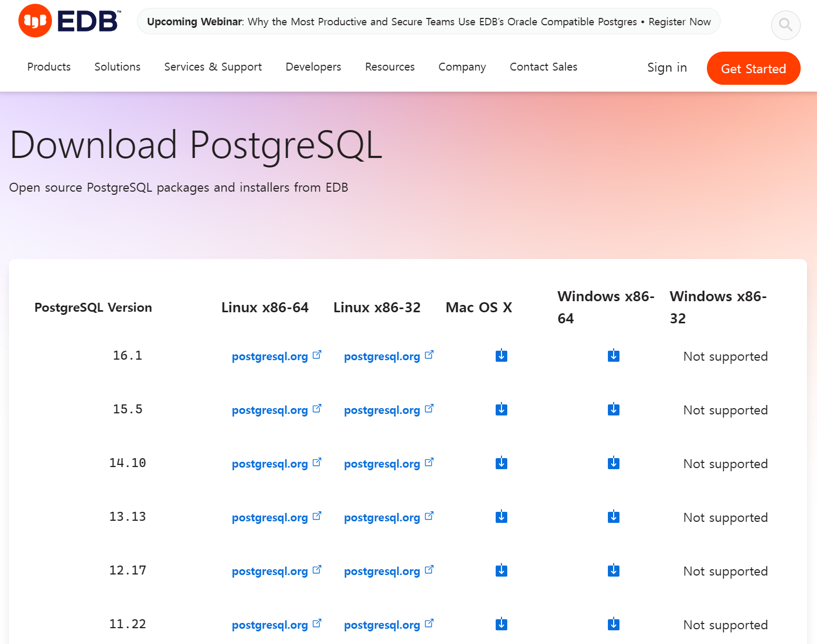Viewport: 817px width, 644px height.
Task: Open the search magnifier icon
Action: tap(785, 25)
